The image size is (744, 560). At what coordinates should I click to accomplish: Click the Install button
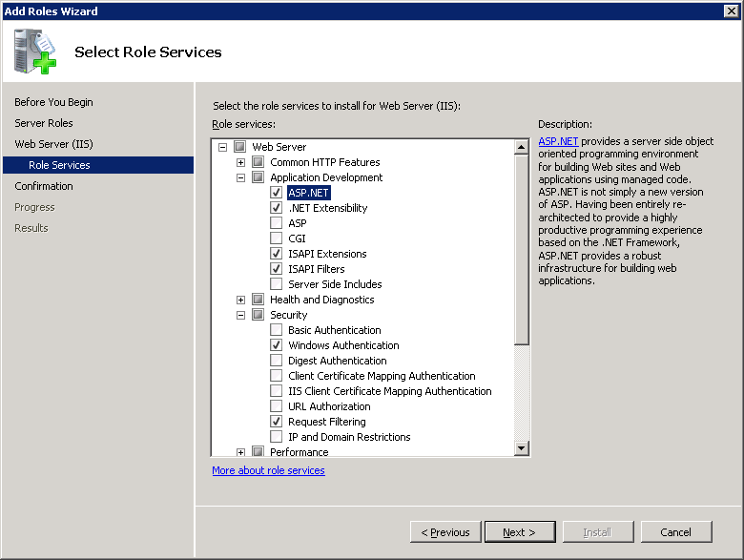coord(598,532)
